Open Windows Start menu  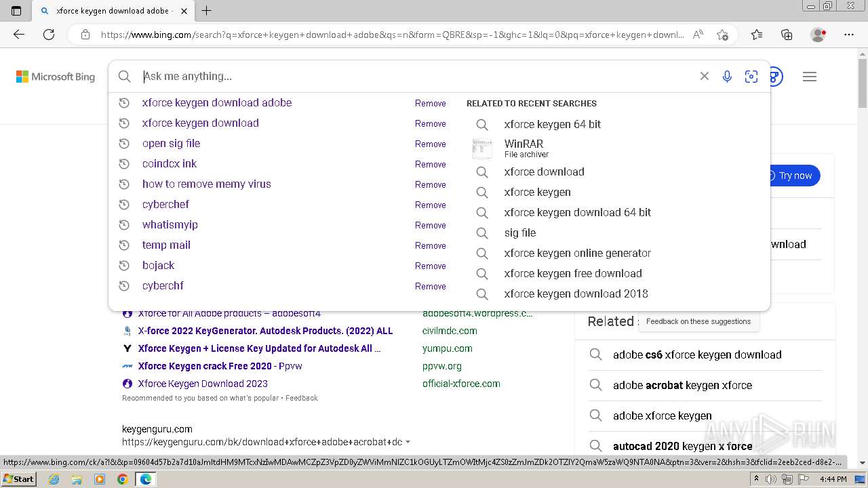[x=18, y=479]
